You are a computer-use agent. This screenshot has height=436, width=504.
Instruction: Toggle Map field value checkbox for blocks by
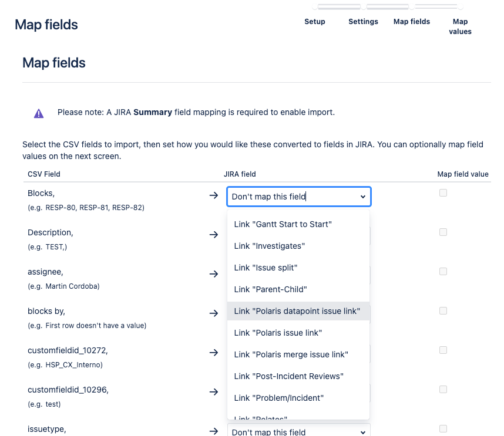[x=443, y=311]
